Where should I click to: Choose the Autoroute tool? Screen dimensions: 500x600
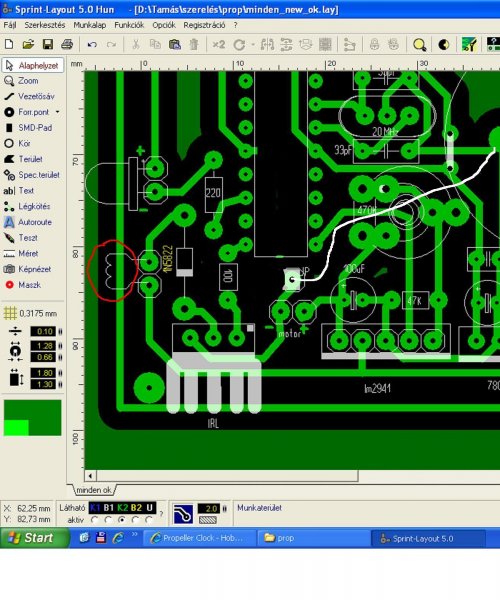click(28, 222)
